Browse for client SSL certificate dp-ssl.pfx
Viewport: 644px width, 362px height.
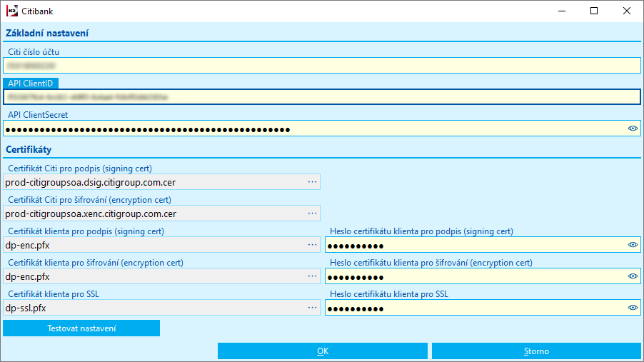click(312, 307)
